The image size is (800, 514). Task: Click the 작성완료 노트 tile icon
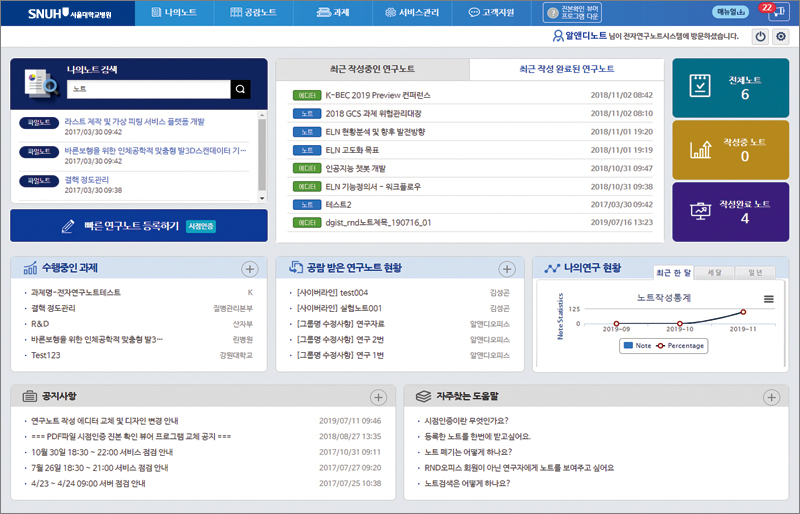(701, 211)
